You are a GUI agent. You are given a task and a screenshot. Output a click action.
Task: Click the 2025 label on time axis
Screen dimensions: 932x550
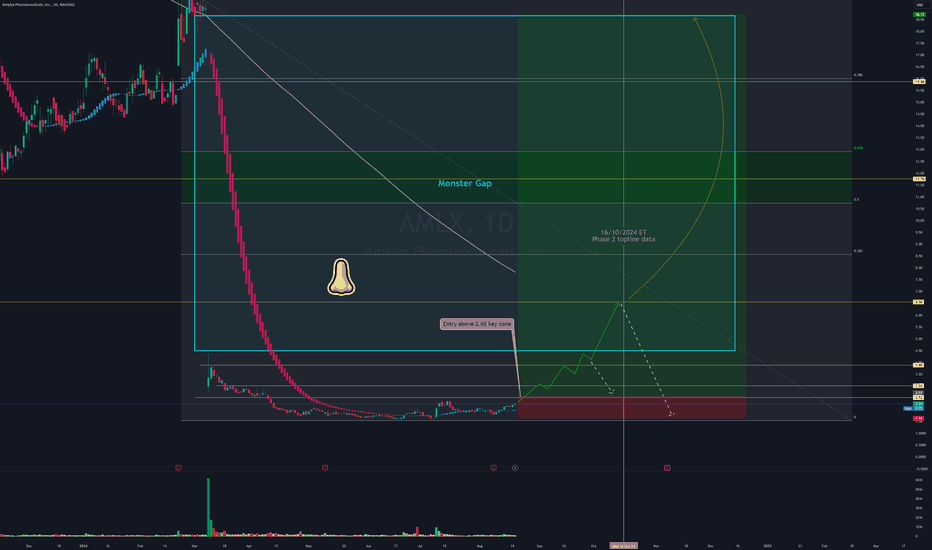pyautogui.click(x=767, y=546)
